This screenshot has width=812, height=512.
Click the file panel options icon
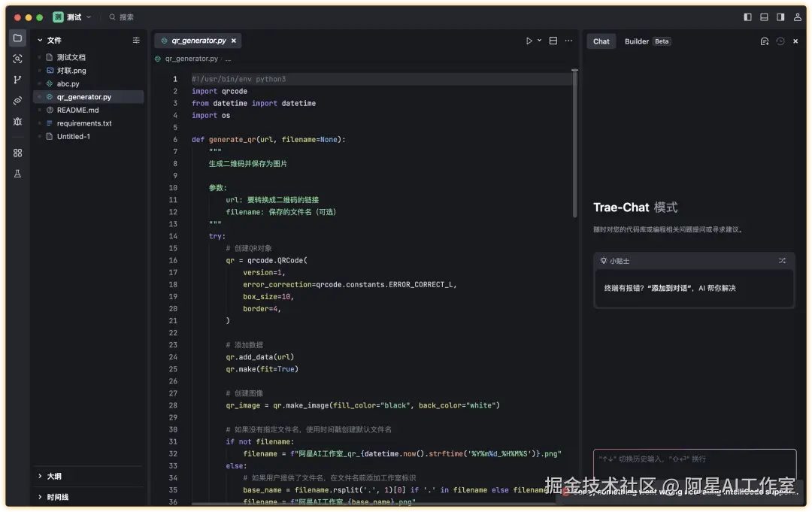136,41
